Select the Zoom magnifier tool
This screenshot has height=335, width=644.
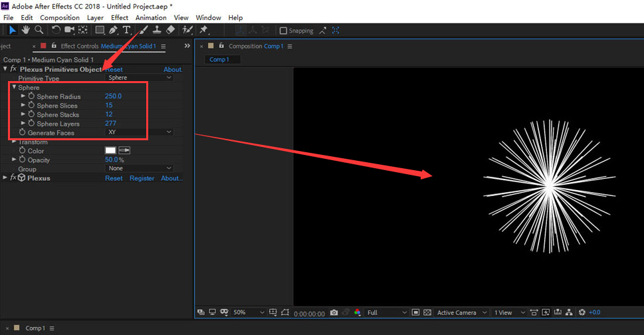pos(39,30)
